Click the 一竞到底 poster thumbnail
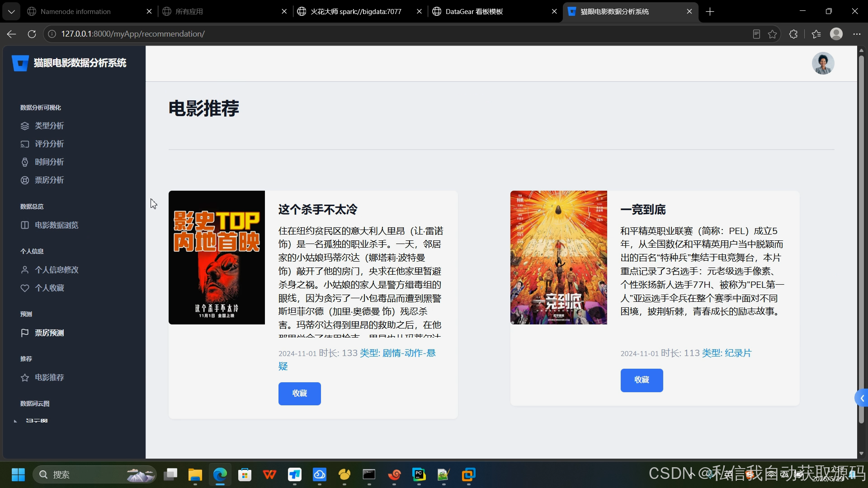The width and height of the screenshot is (868, 488). point(559,258)
